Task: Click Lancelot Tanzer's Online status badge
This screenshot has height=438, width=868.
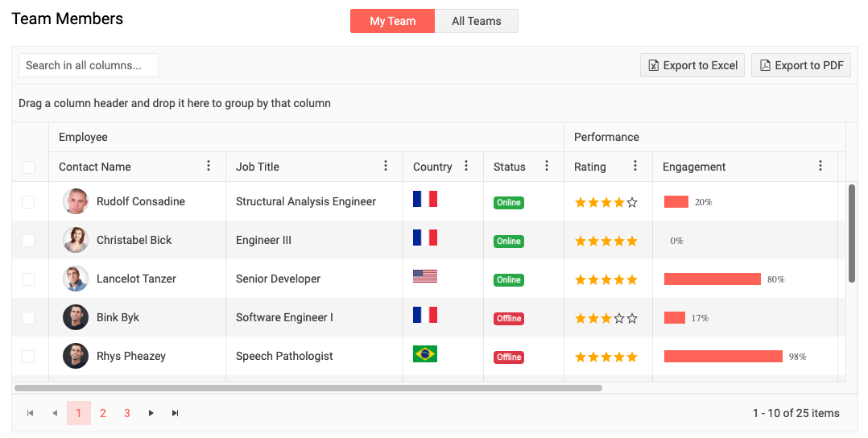Action: [509, 280]
